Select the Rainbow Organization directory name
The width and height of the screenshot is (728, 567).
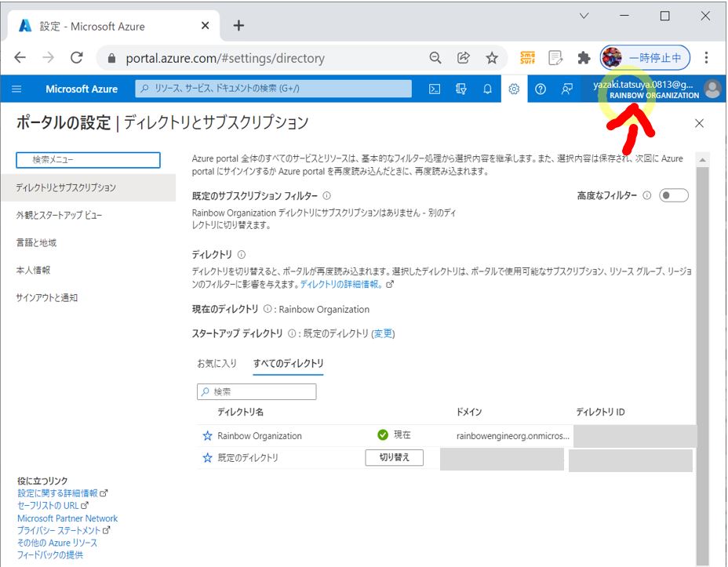pos(260,436)
